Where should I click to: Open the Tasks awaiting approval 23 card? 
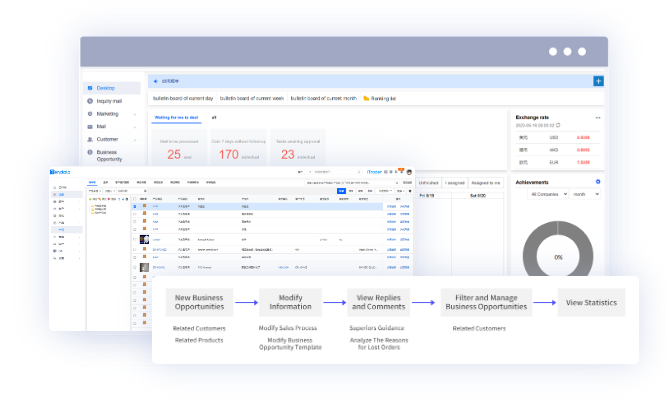coord(298,148)
